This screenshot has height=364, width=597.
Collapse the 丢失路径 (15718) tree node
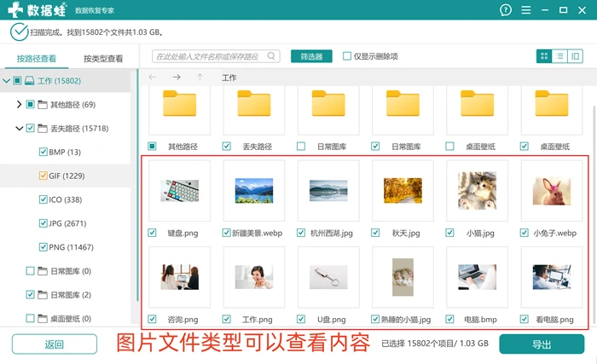pyautogui.click(x=19, y=129)
